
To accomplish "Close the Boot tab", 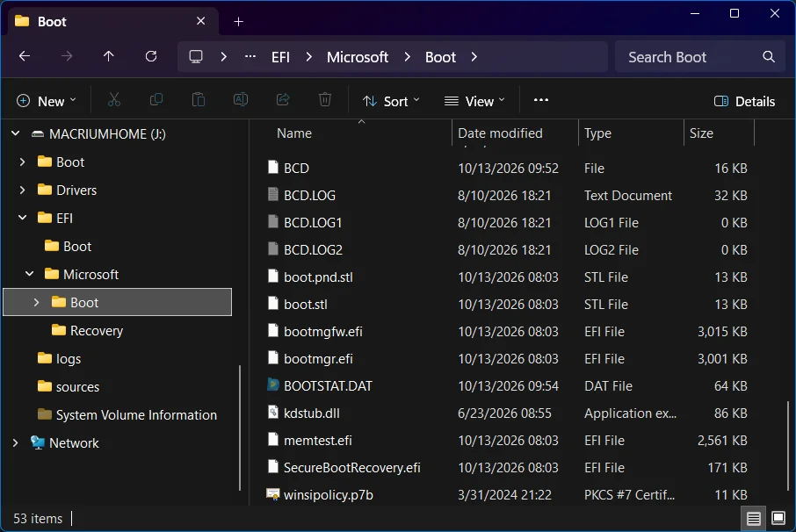I will (x=200, y=21).
